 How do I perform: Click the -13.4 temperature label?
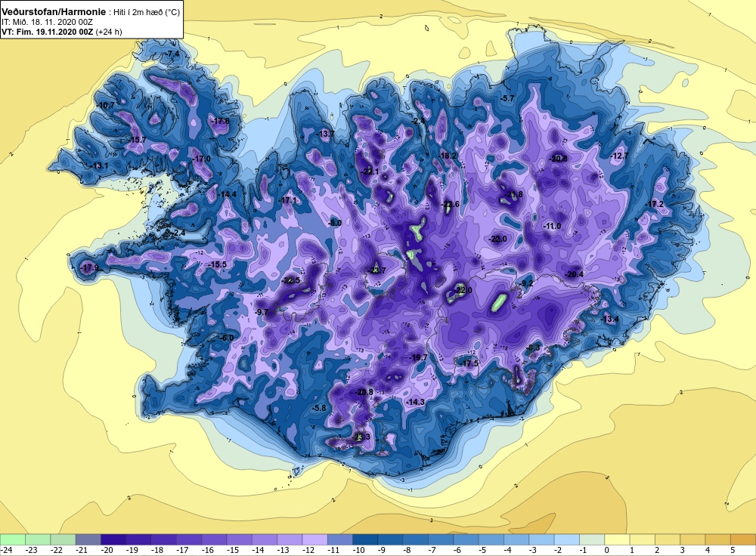coord(609,319)
